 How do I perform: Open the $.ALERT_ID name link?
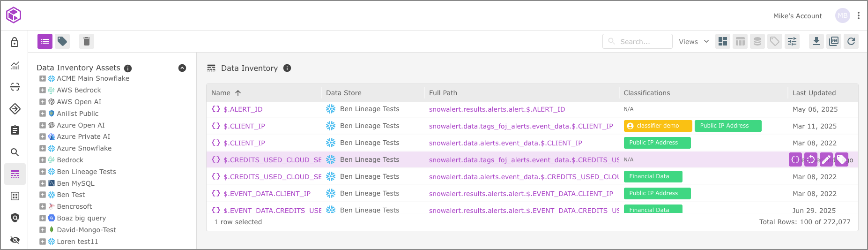tap(243, 109)
